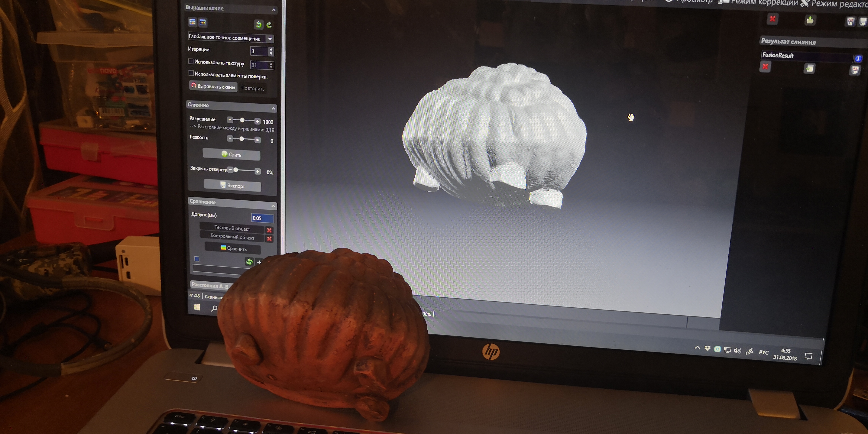Click the Экспорт button

(x=232, y=186)
